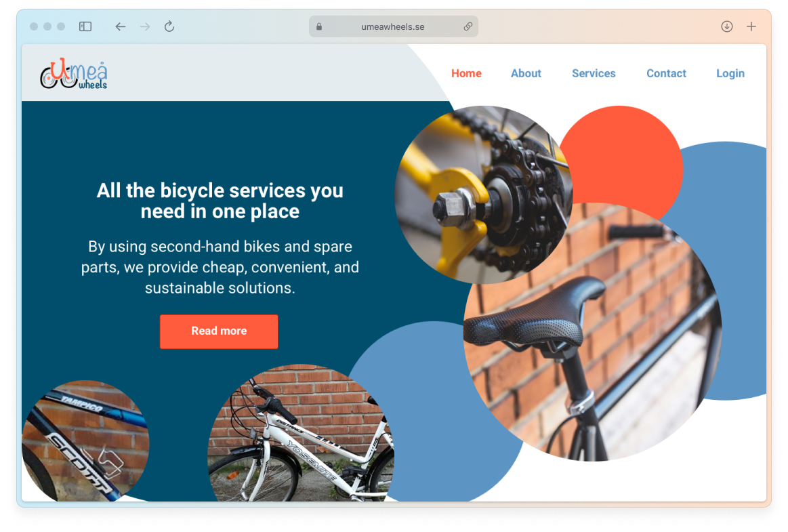The height and width of the screenshot is (532, 788).
Task: Toggle the browser sidebar icon
Action: coord(85,26)
